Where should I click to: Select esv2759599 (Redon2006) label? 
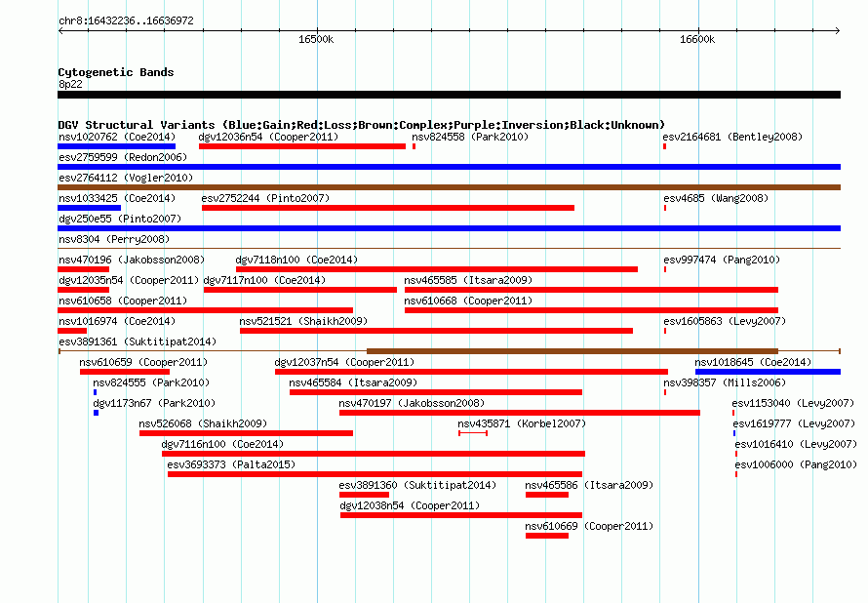pos(123,157)
